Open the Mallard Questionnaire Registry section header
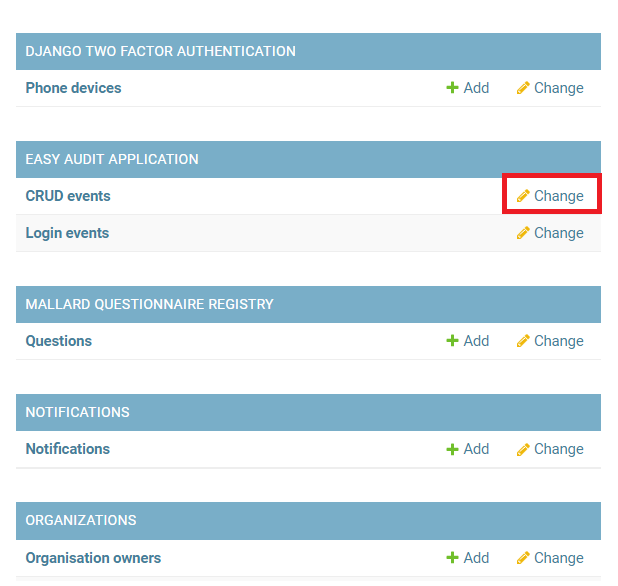Viewport: 618px width, 586px height. (x=149, y=304)
